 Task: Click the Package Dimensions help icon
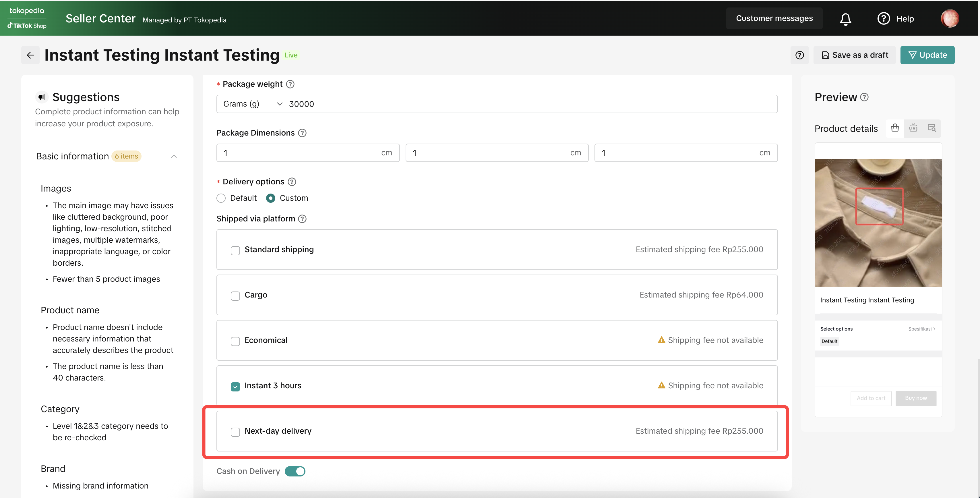tap(302, 133)
